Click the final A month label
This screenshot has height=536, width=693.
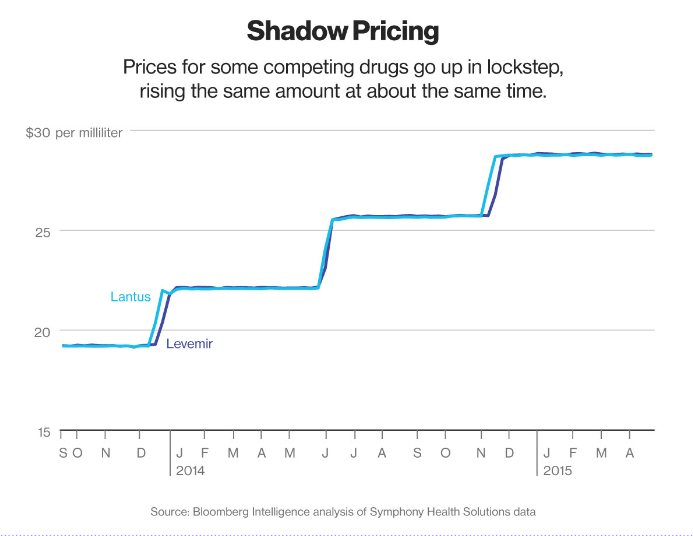click(x=630, y=453)
